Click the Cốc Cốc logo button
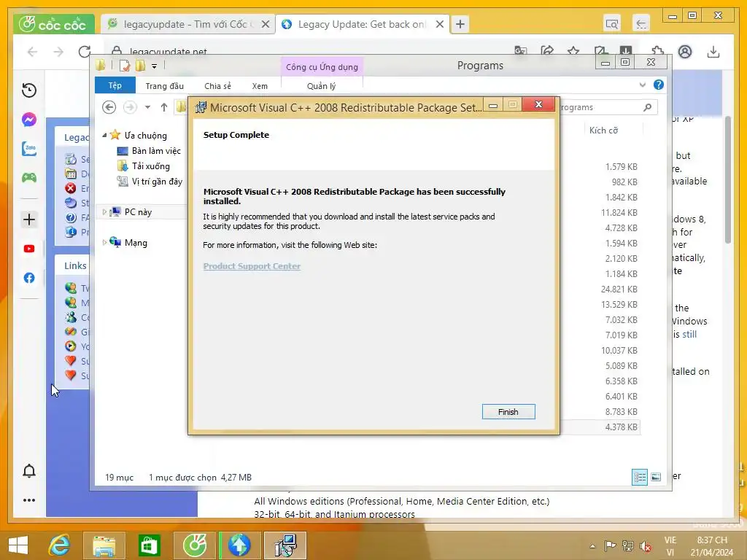This screenshot has height=560, width=747. pos(54,24)
